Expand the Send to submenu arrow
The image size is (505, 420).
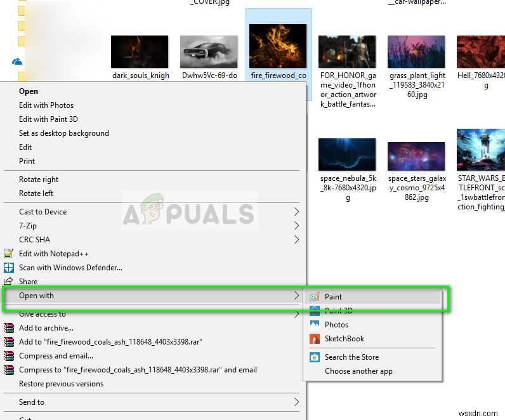297,402
